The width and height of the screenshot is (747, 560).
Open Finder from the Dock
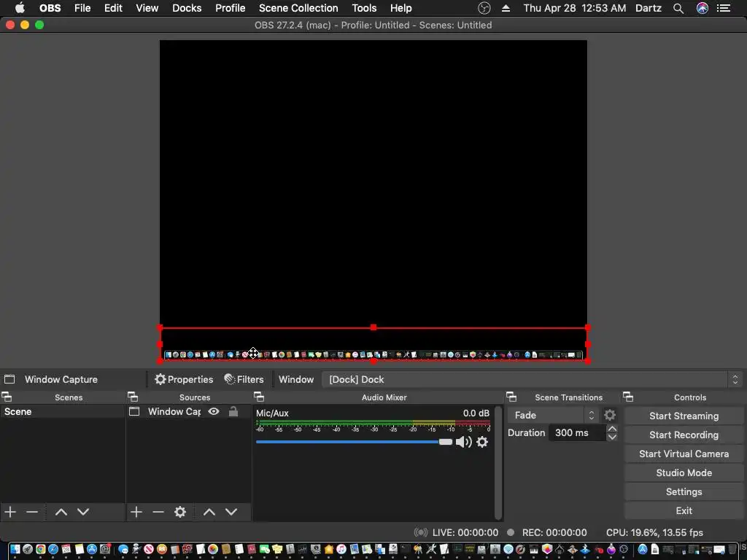[15, 549]
